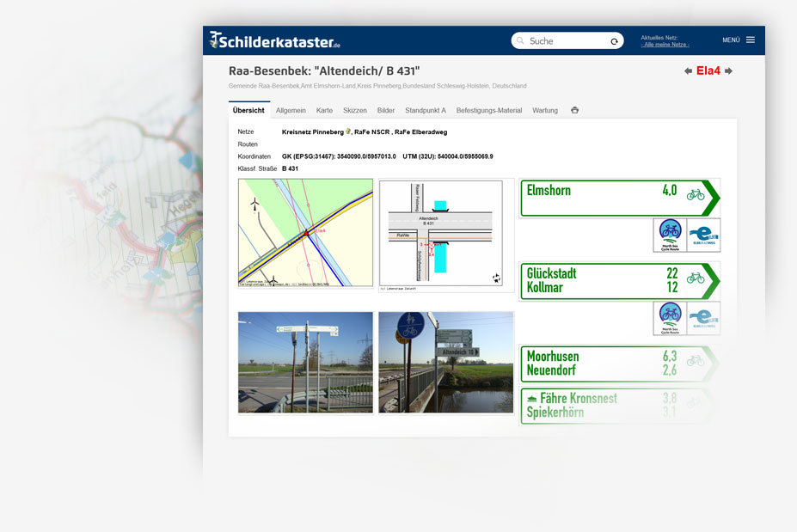Image resolution: width=797 pixels, height=532 pixels.
Task: Open the bridge photo with Altendeich sign
Action: click(445, 362)
